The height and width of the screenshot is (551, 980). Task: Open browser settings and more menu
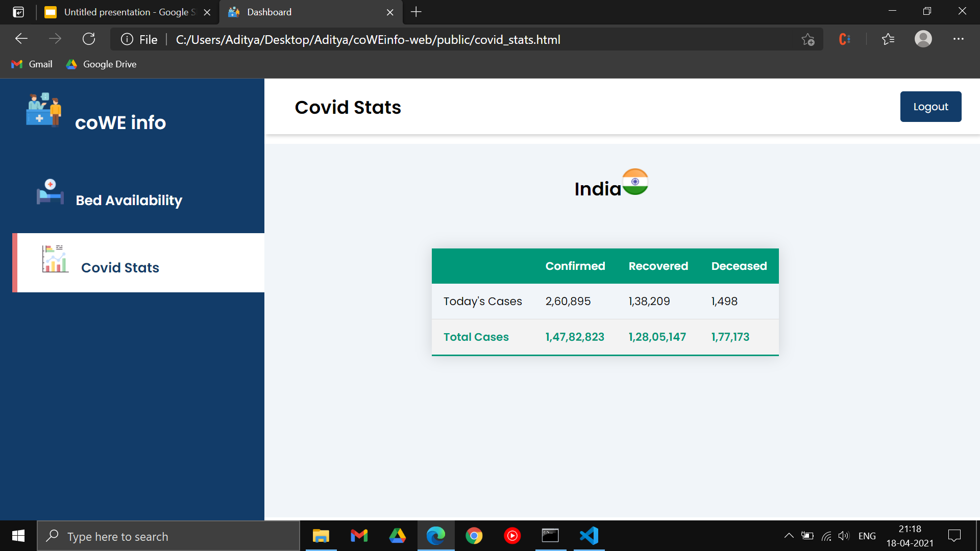[x=958, y=39]
